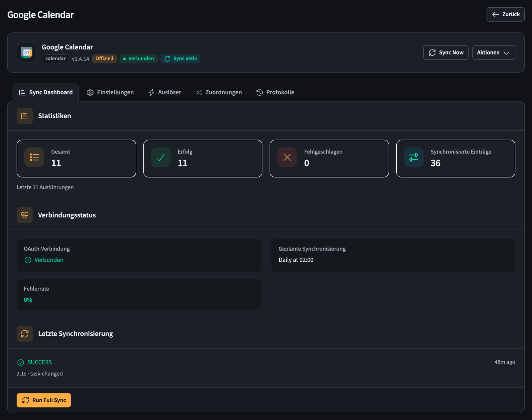The height and width of the screenshot is (420, 532).
Task: Click the SUCCESS status check icon
Action: [21, 362]
